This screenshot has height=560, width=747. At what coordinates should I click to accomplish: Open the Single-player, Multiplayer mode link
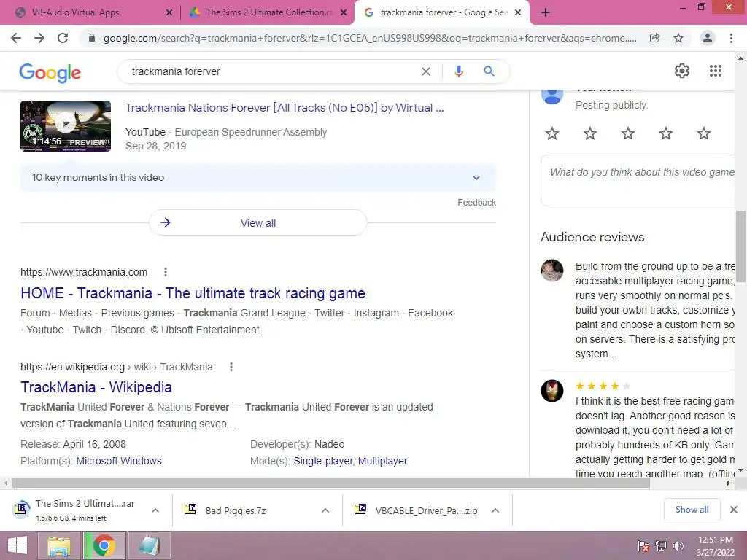pyautogui.click(x=350, y=461)
